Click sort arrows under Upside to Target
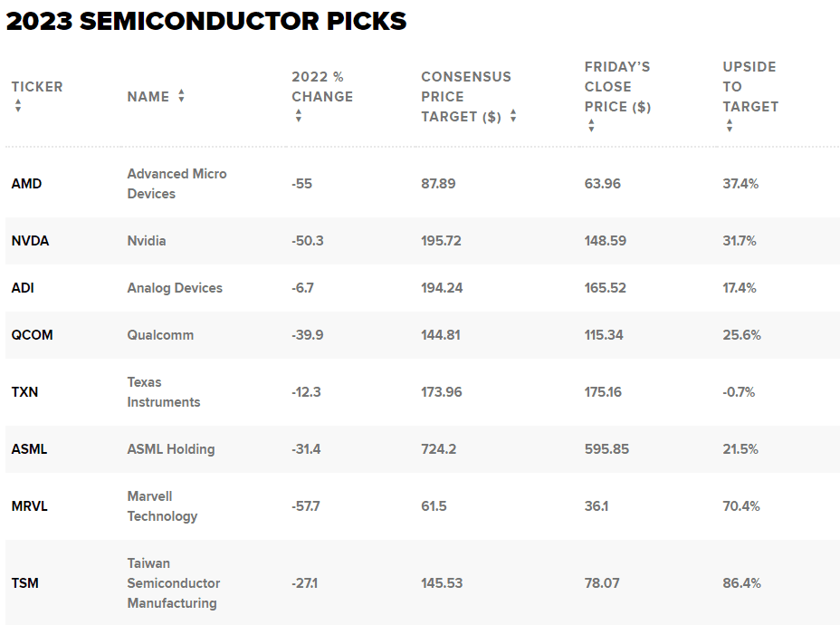 (x=730, y=126)
